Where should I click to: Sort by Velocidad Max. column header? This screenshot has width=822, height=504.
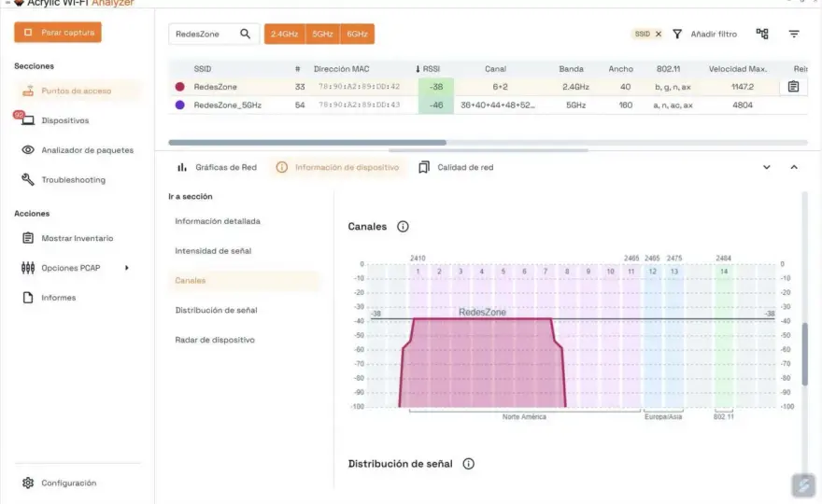coord(738,69)
